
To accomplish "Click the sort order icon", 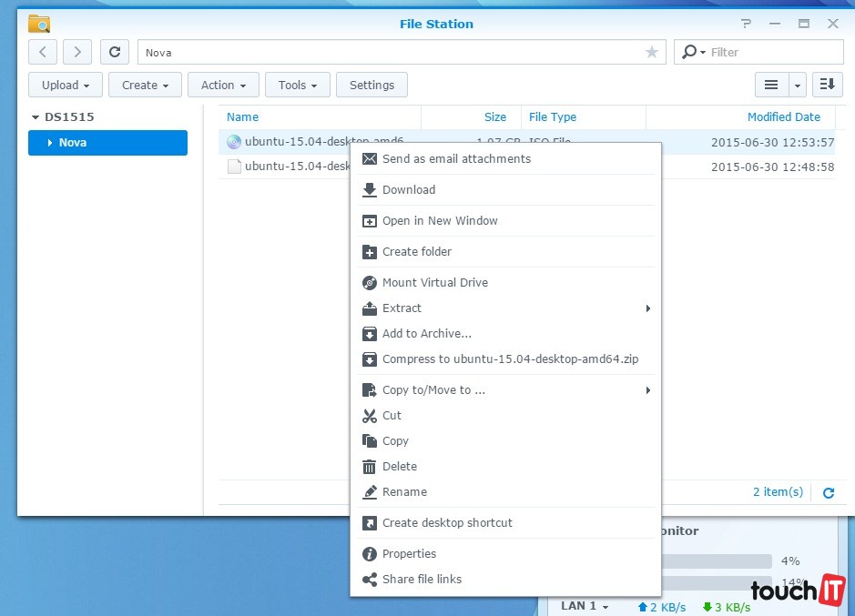I will (x=827, y=85).
